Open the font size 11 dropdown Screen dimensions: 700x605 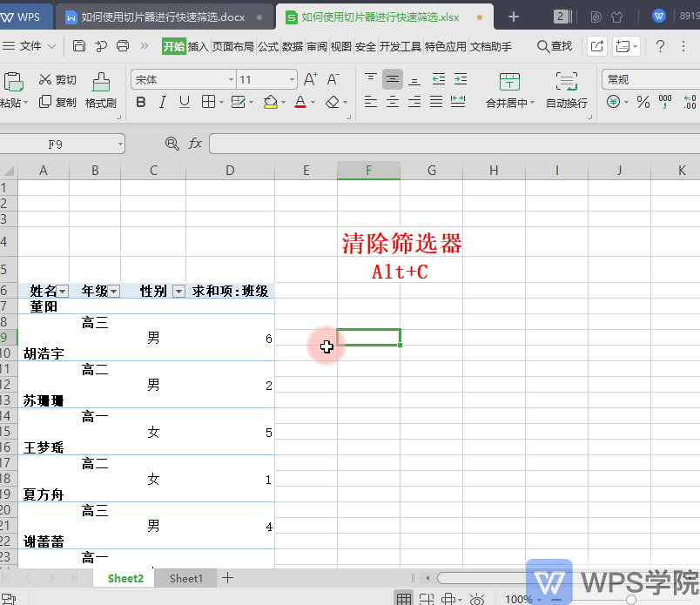[292, 79]
